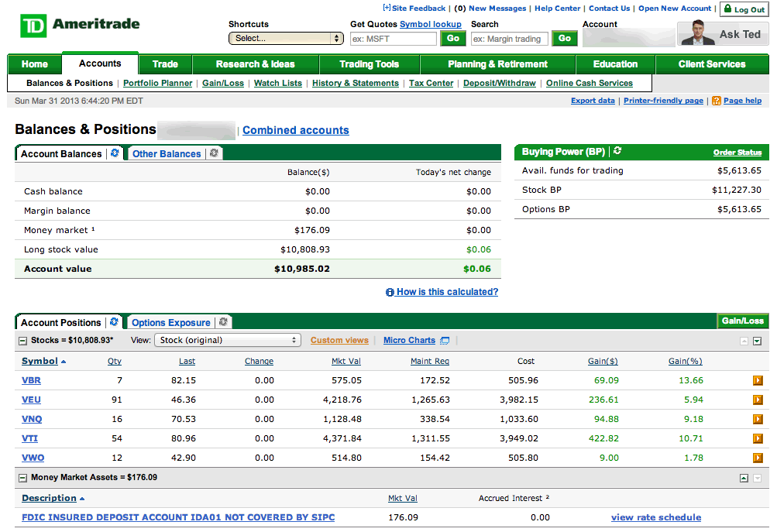This screenshot has height=532, width=777.
Task: Open the View Stock (original) dropdown
Action: point(228,340)
